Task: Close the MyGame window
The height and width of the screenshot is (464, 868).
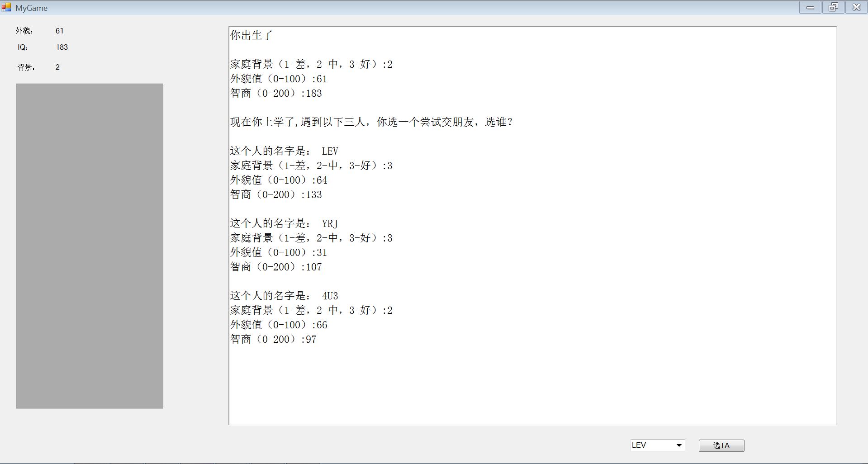Action: click(856, 7)
